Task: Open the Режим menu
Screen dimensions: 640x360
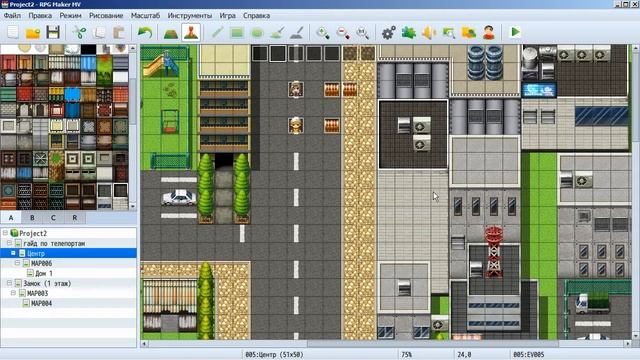Action: [70, 16]
